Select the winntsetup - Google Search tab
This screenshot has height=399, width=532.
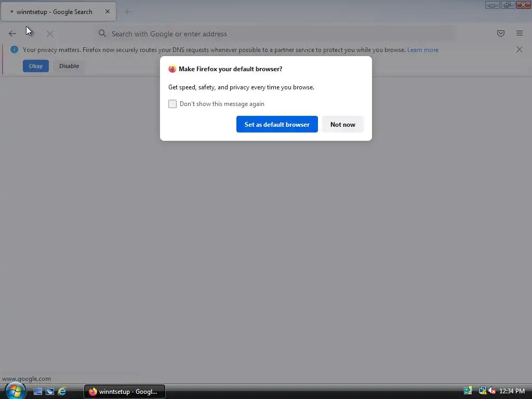coord(58,11)
